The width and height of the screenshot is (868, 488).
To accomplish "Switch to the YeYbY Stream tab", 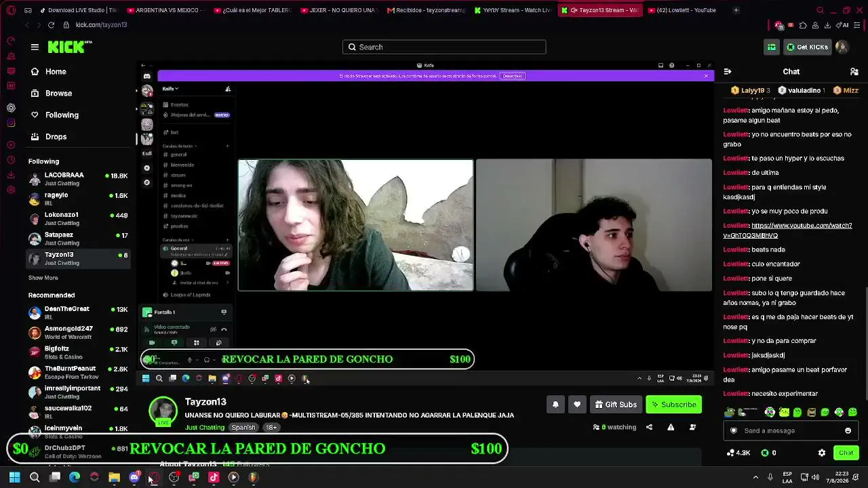I will [513, 10].
